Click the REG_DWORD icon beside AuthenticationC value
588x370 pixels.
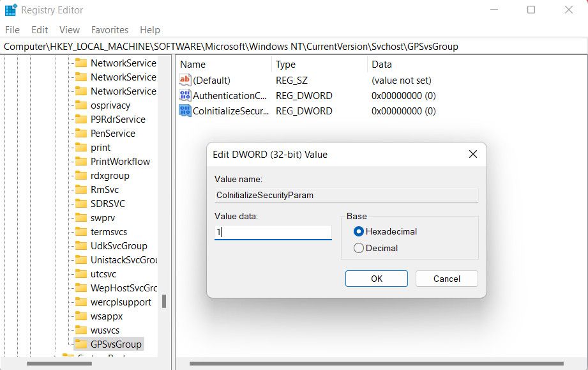point(184,95)
